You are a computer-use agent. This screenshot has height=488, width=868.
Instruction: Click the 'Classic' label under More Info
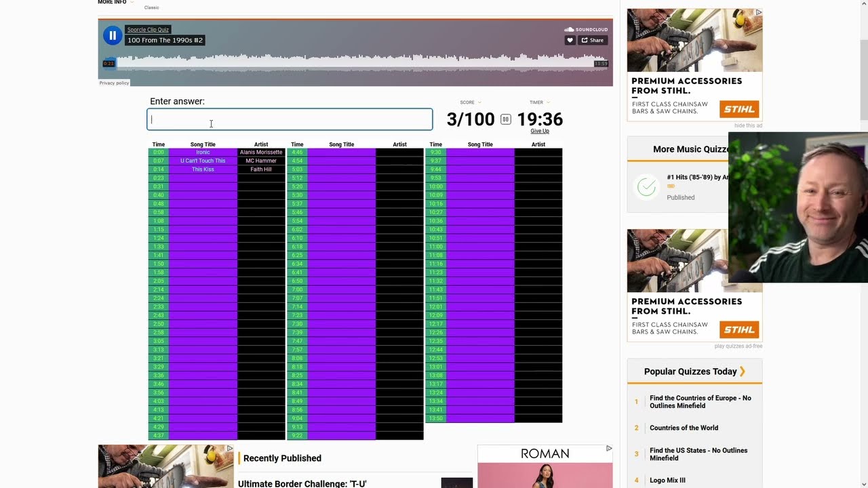coord(152,7)
